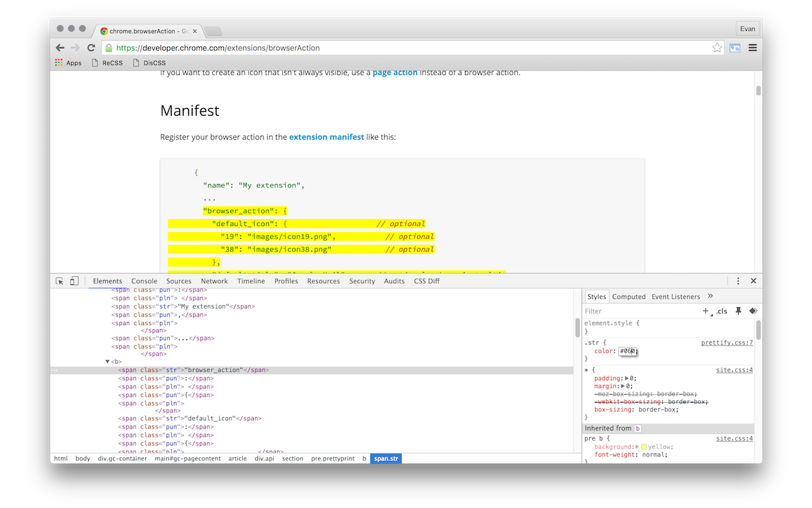Click the browser forward arrow

[75, 48]
